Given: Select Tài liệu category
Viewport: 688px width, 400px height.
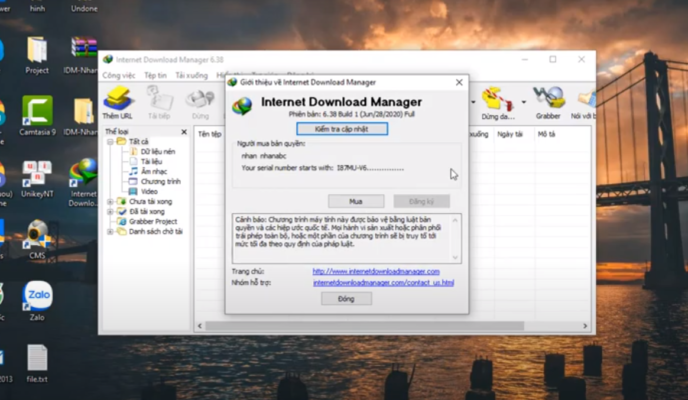Looking at the screenshot, I should tap(146, 162).
